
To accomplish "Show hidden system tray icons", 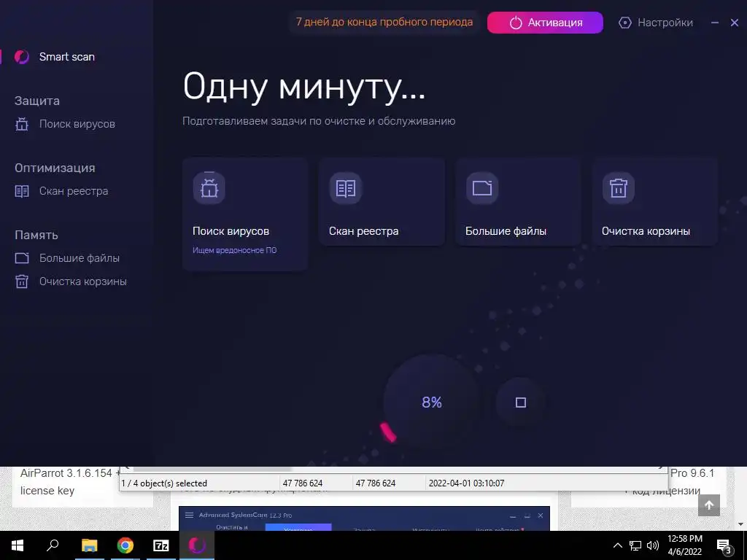I will 617,545.
